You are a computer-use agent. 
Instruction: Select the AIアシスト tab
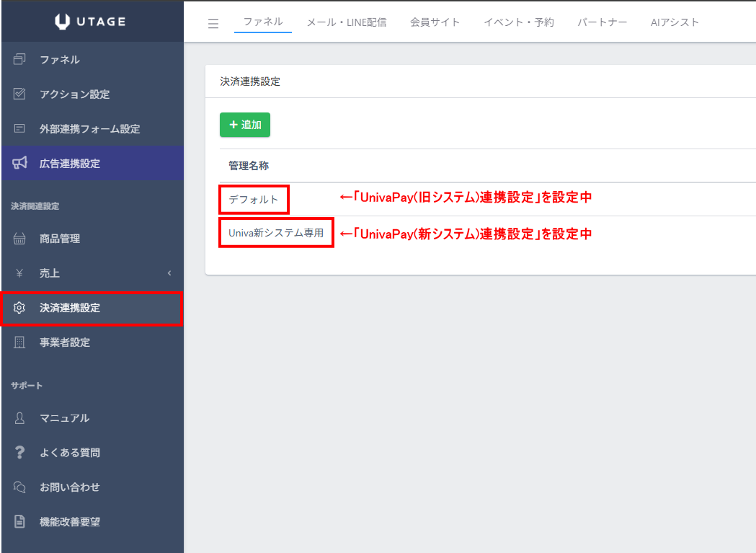click(675, 22)
